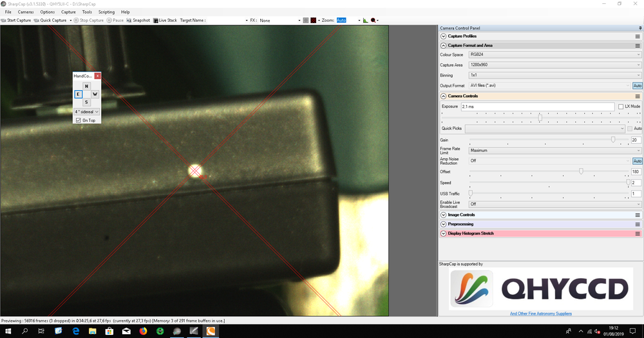Show the image histogram icon
The height and width of the screenshot is (338, 644).
tap(365, 20)
